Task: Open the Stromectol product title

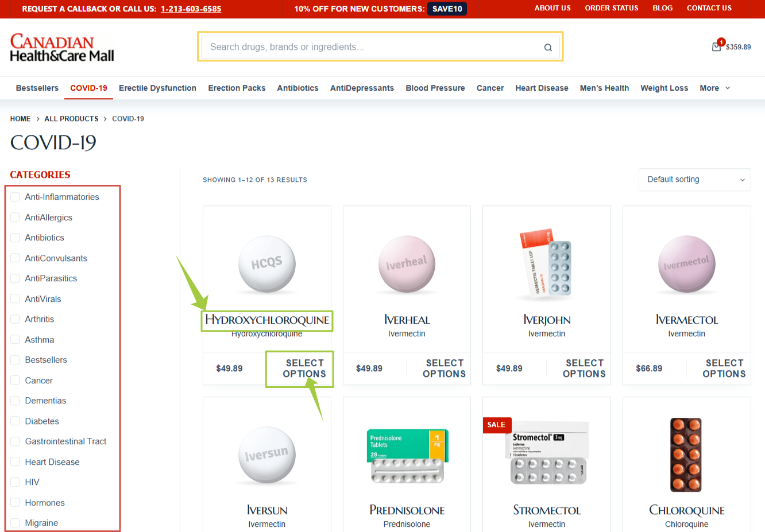Action: 547,510
